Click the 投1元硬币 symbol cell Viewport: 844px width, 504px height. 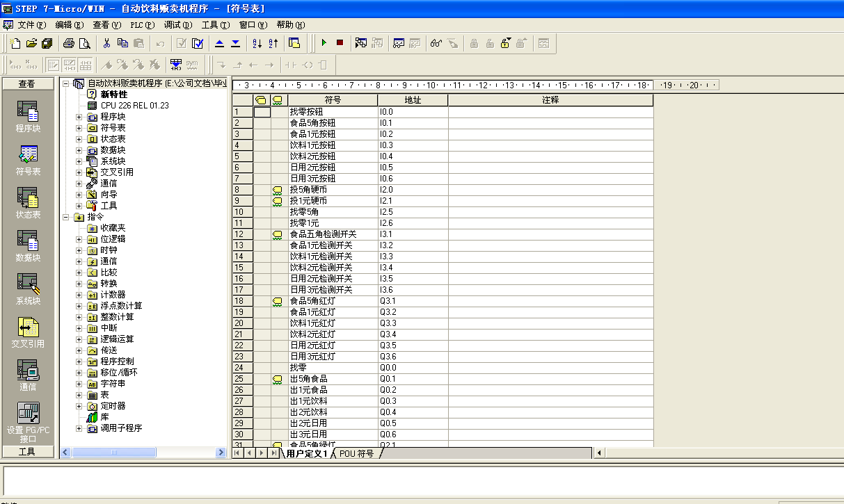tap(333, 200)
